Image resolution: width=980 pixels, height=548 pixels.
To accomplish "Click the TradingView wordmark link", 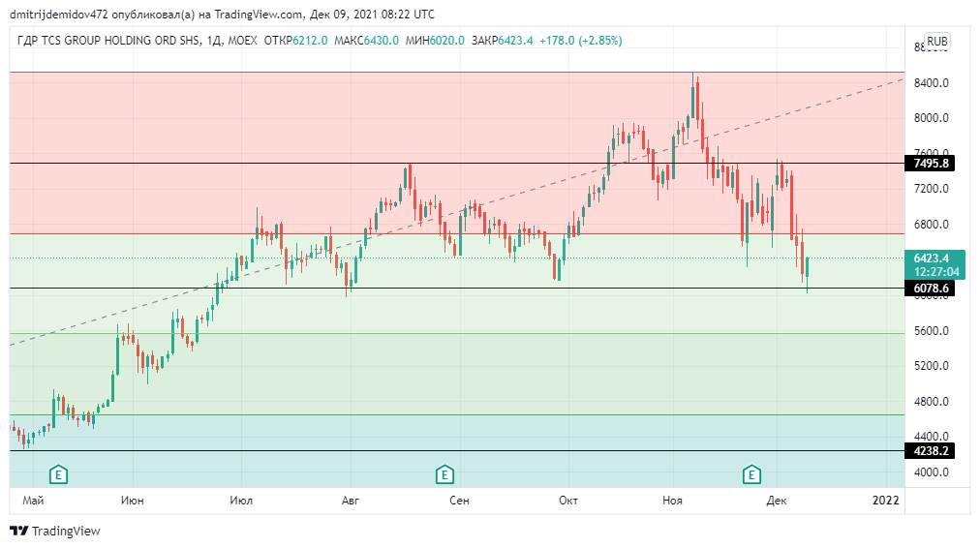I will point(66,532).
